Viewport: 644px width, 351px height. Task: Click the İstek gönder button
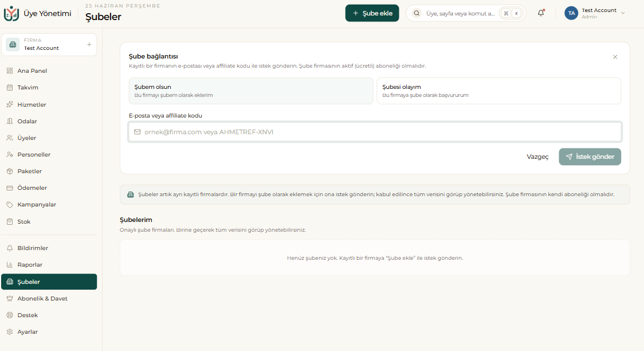point(590,157)
